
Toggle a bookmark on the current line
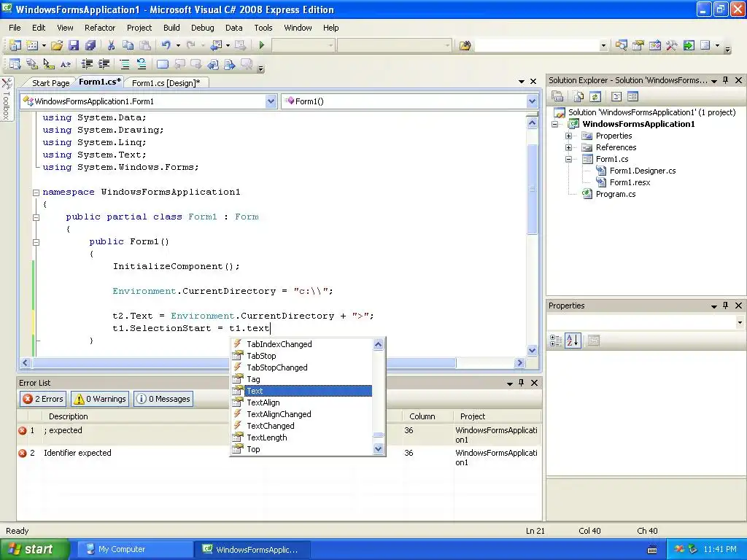(x=163, y=64)
